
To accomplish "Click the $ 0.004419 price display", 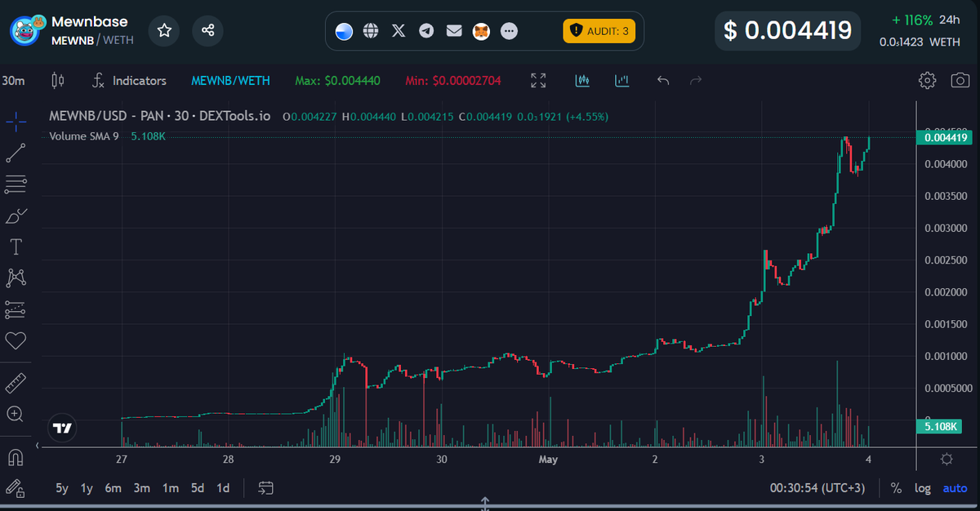I will pyautogui.click(x=788, y=31).
